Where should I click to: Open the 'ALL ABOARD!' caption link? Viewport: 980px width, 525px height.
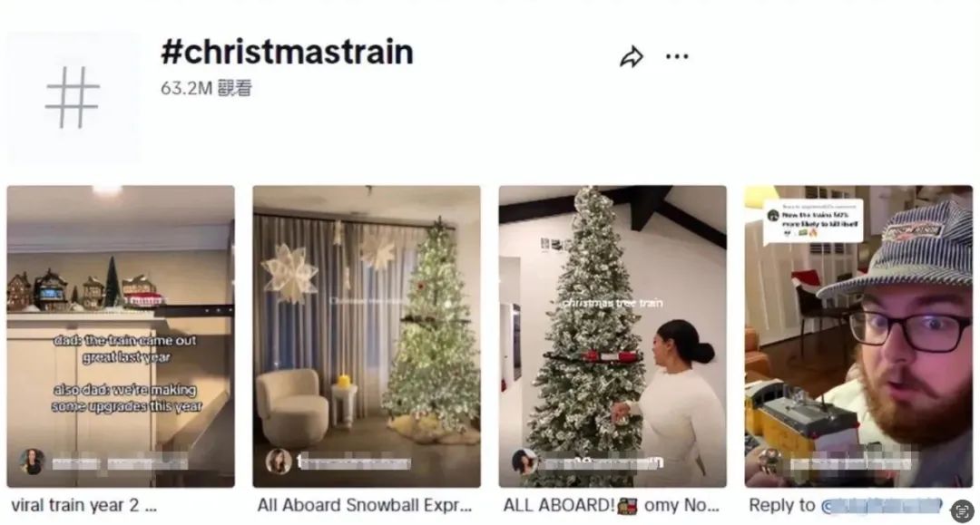point(612,505)
